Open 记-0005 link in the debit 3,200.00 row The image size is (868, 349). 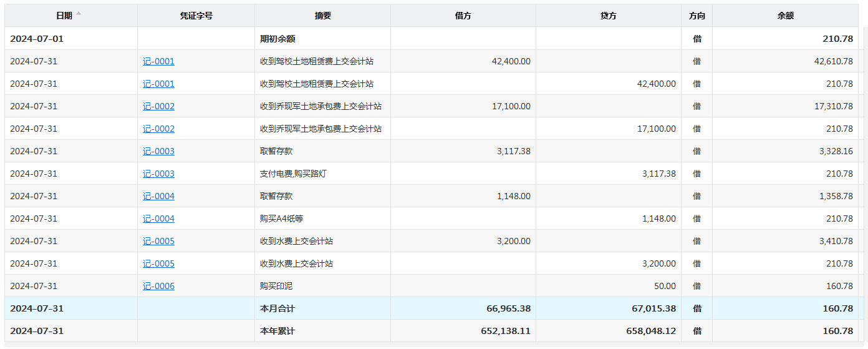click(x=158, y=241)
